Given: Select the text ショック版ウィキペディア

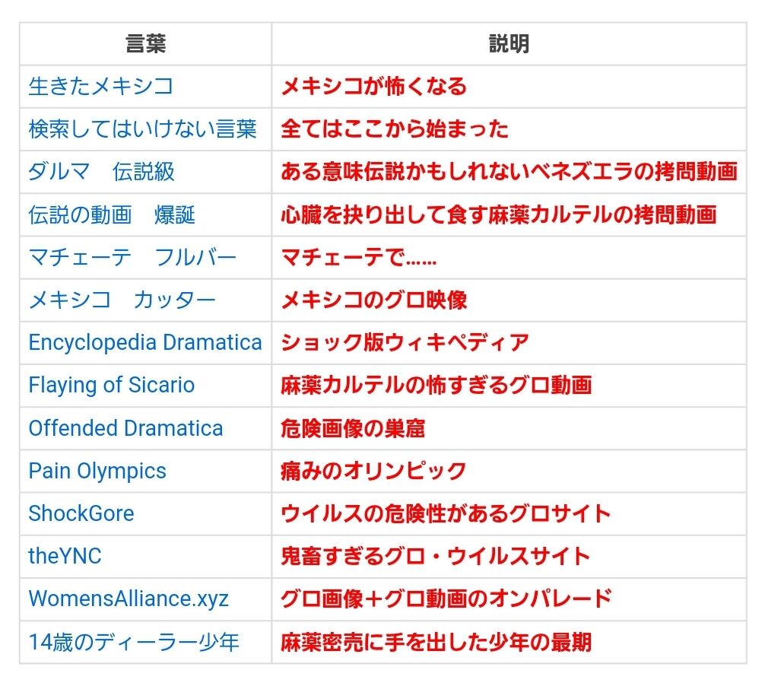Looking at the screenshot, I should pos(405,343).
